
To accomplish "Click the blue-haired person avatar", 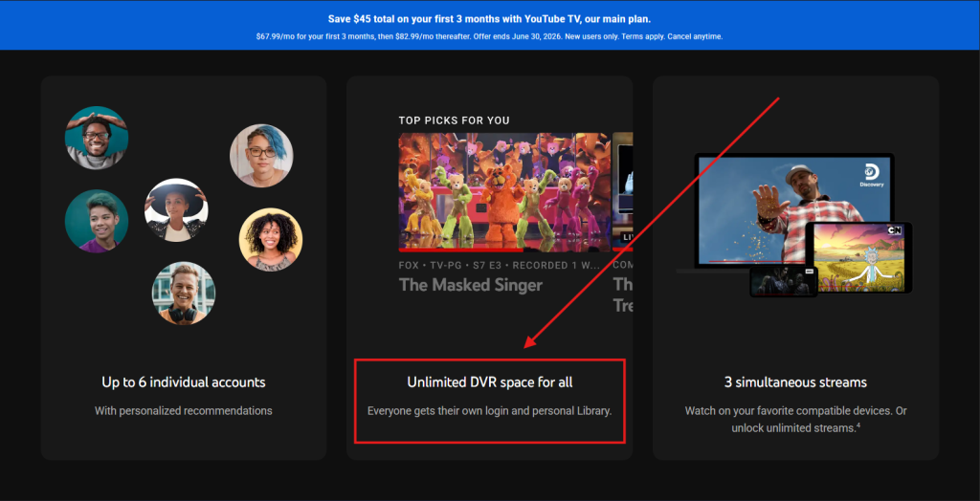I will coord(261,156).
